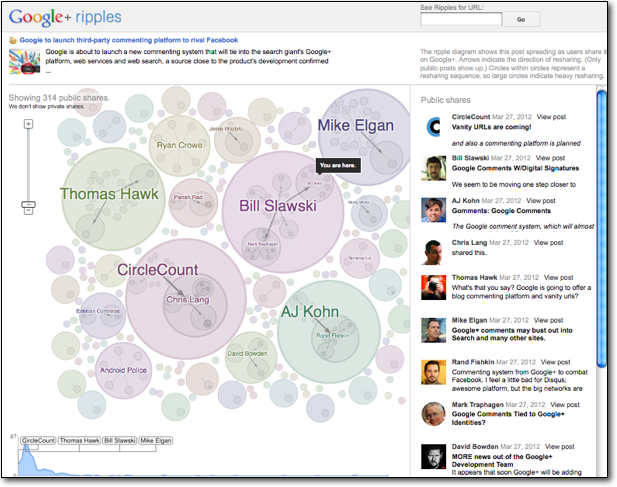
Task: Click the zoom out minus button
Action: 28,209
